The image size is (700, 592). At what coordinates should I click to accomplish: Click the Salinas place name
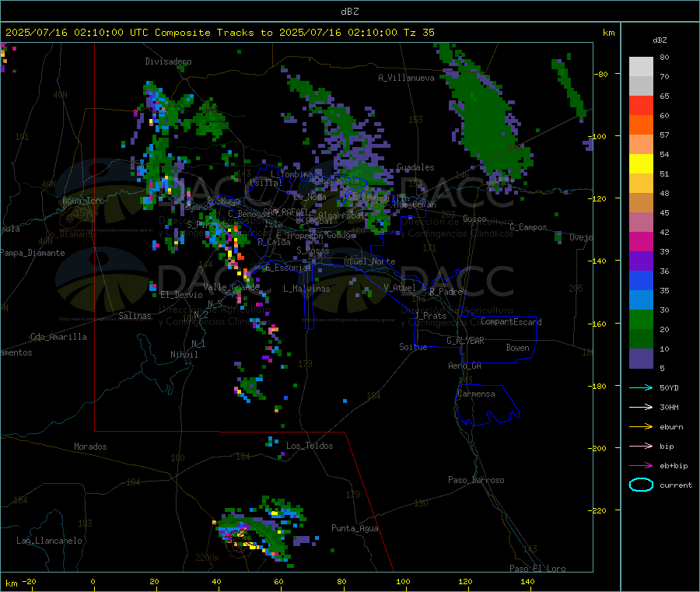coord(135,316)
